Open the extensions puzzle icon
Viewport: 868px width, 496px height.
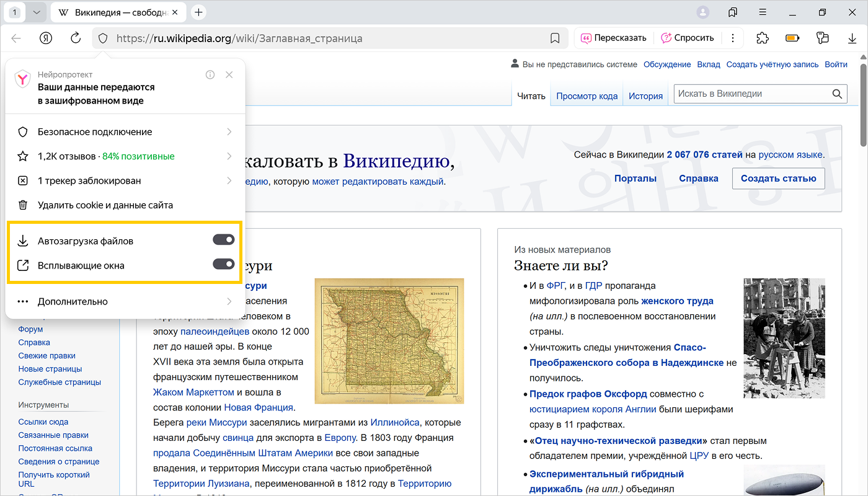763,38
